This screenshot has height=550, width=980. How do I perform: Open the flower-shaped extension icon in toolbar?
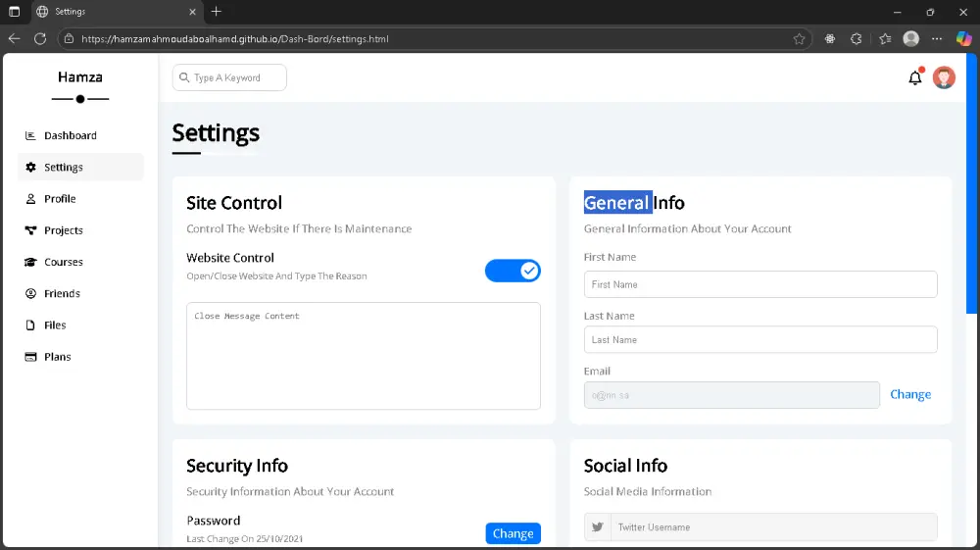(830, 39)
